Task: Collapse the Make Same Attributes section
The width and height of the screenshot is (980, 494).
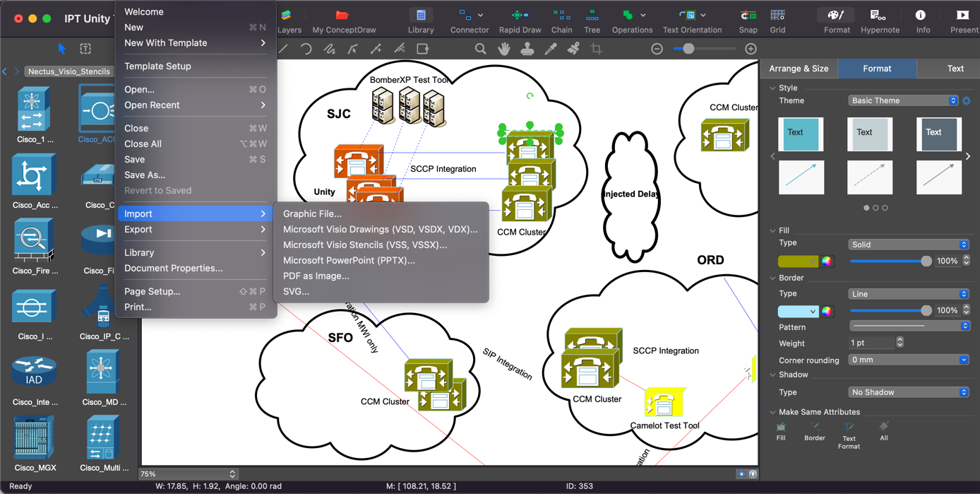Action: pos(772,412)
